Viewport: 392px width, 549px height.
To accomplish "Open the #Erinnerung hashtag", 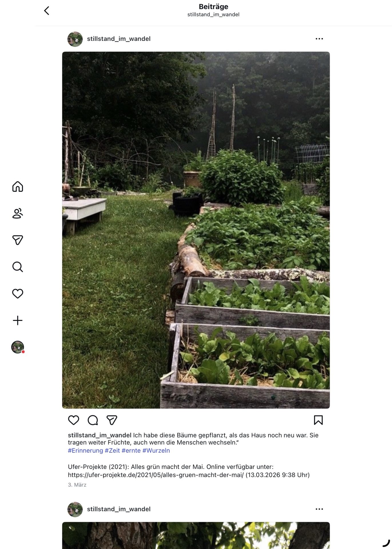I will 85,451.
